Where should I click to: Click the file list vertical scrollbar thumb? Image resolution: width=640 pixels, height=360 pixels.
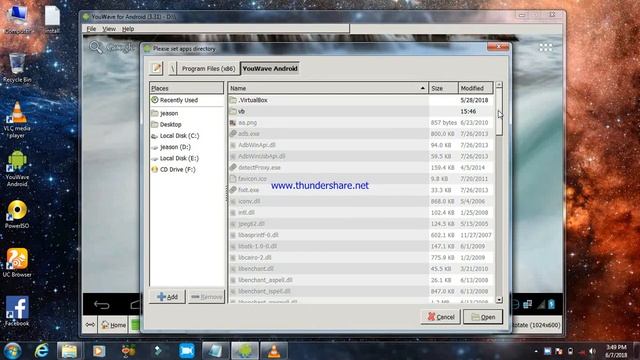point(499,111)
